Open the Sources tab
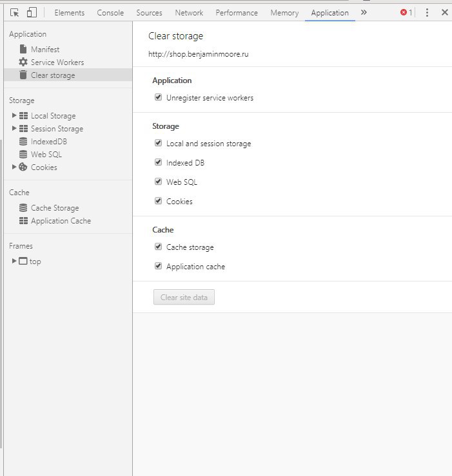 tap(149, 13)
